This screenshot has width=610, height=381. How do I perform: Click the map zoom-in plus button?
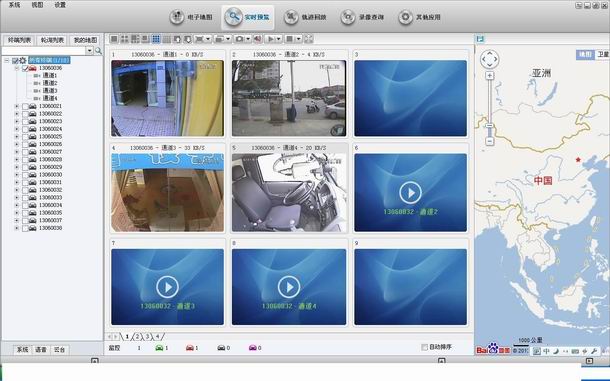coord(490,75)
